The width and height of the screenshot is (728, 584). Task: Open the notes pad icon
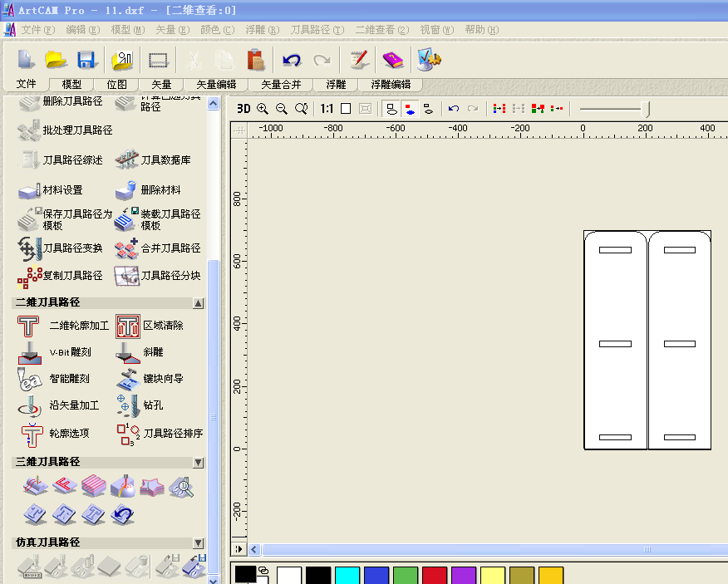tap(359, 60)
